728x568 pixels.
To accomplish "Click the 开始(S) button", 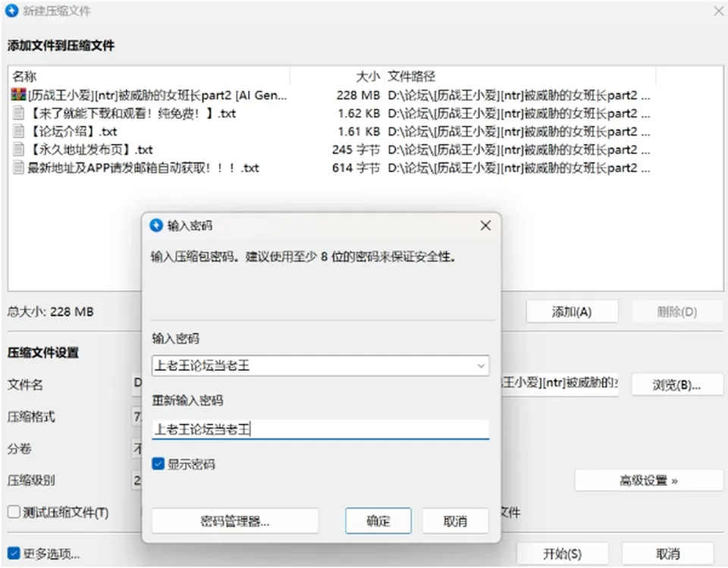I will point(562,554).
